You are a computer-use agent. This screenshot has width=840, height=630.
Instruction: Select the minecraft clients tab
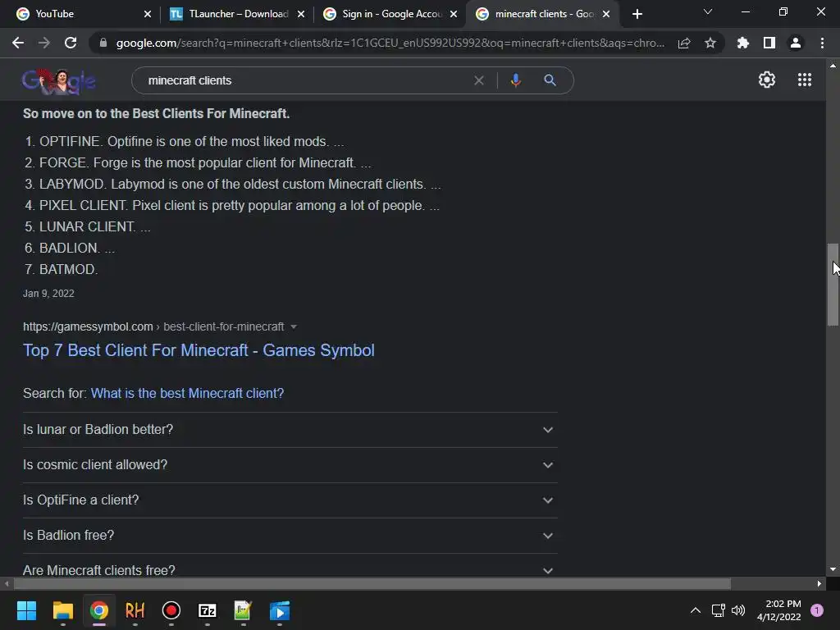click(x=545, y=14)
